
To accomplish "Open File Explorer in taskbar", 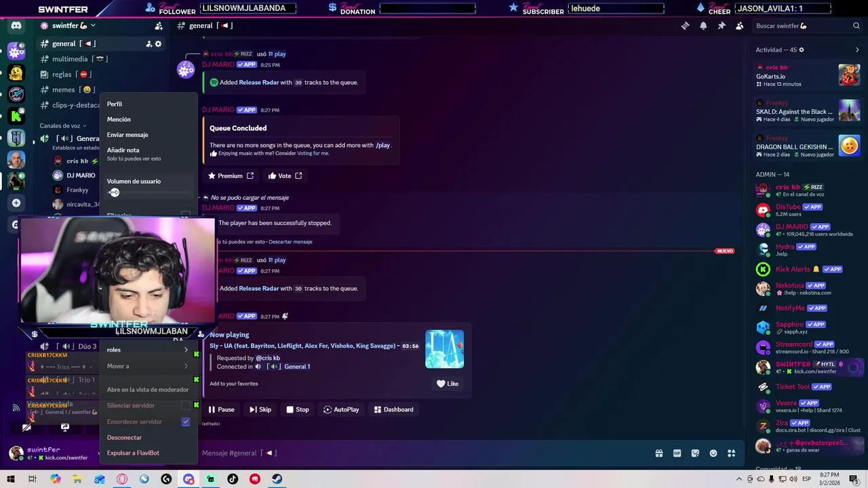I will pos(77,479).
